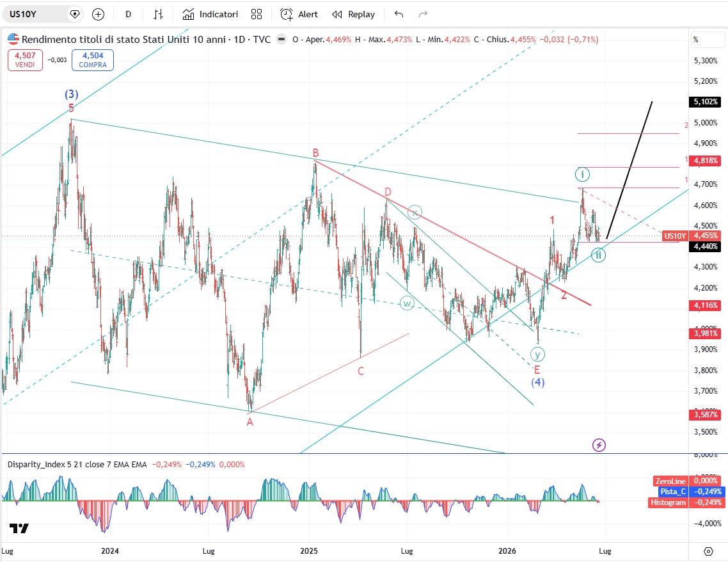Click the COMPRA 4,504 buy button

tap(93, 60)
